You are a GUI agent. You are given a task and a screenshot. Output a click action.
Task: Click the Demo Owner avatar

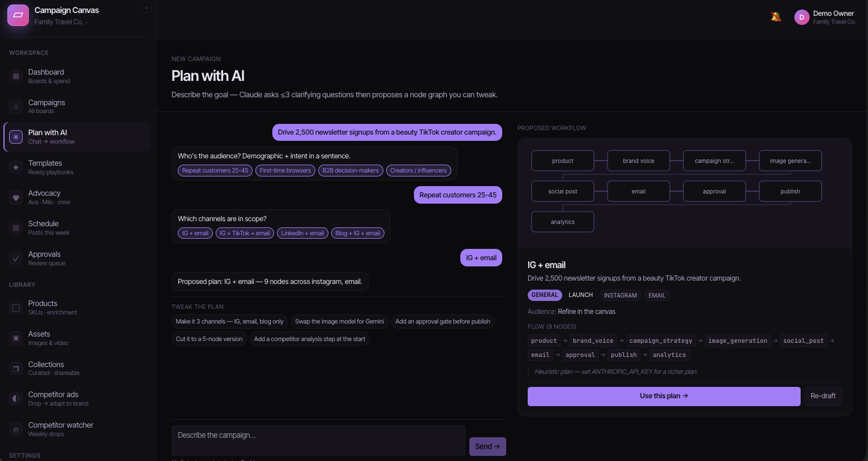pyautogui.click(x=802, y=18)
